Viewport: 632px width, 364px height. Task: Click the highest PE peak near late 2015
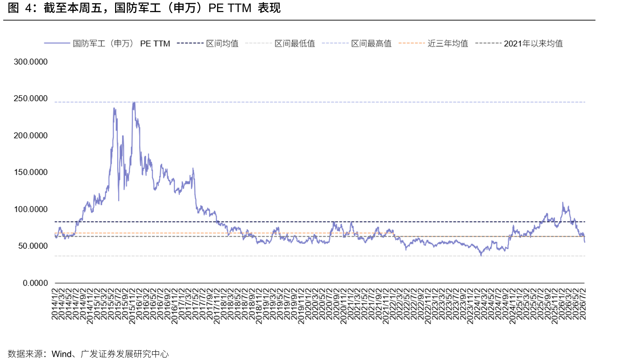tap(134, 103)
